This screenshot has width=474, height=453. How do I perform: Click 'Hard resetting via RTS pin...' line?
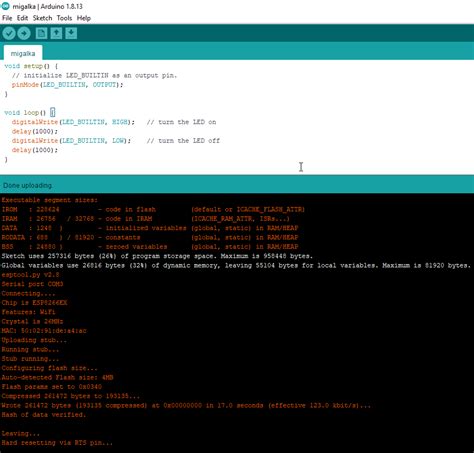[57, 443]
